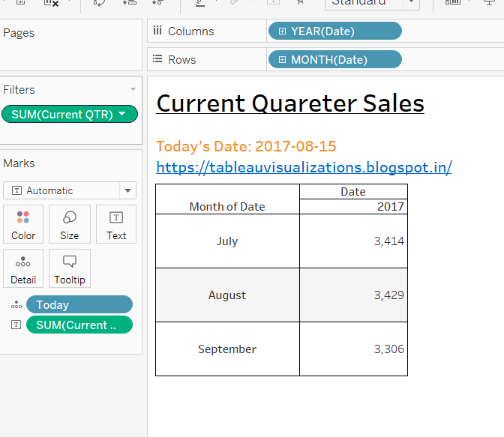Click the Detail marks button

point(23,268)
